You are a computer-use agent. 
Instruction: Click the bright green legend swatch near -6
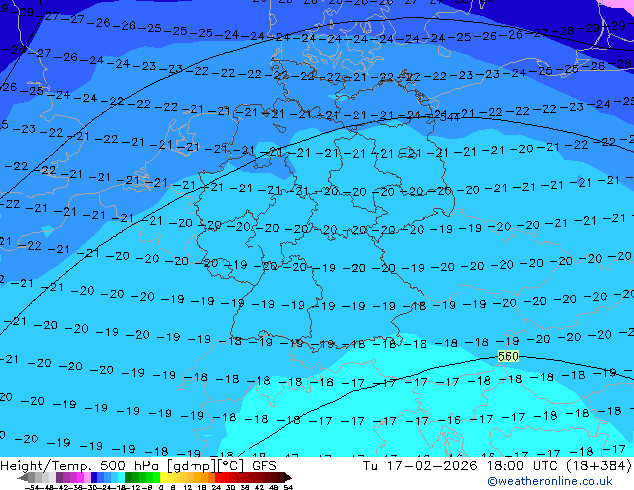[156, 477]
